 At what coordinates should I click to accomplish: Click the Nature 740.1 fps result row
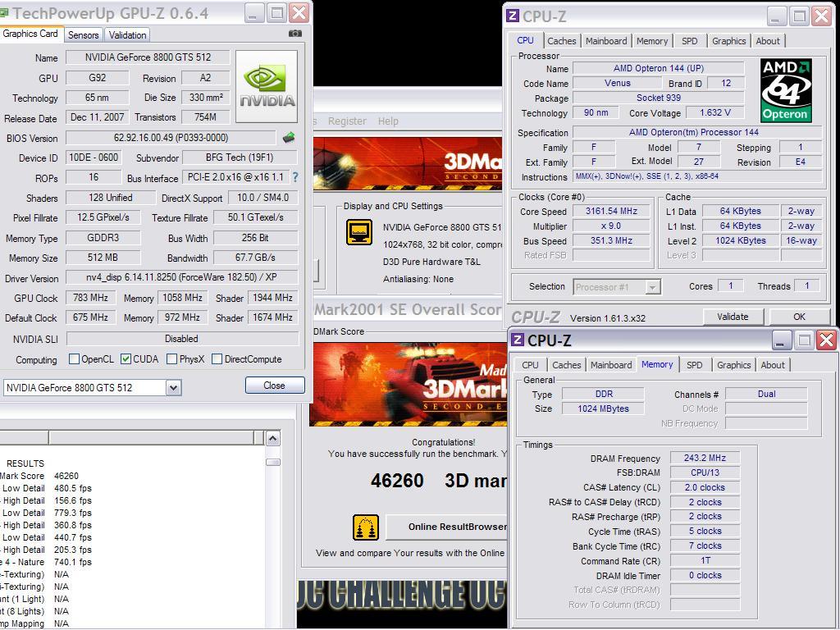[73, 562]
